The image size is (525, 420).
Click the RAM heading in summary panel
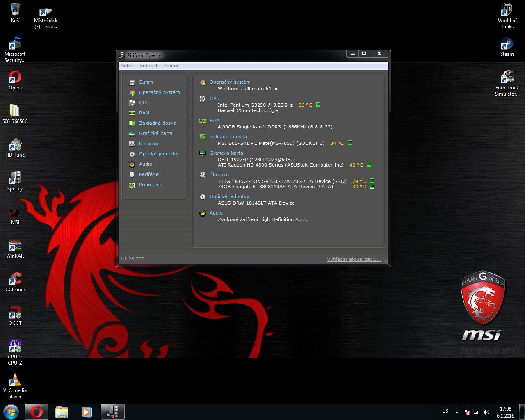click(215, 120)
